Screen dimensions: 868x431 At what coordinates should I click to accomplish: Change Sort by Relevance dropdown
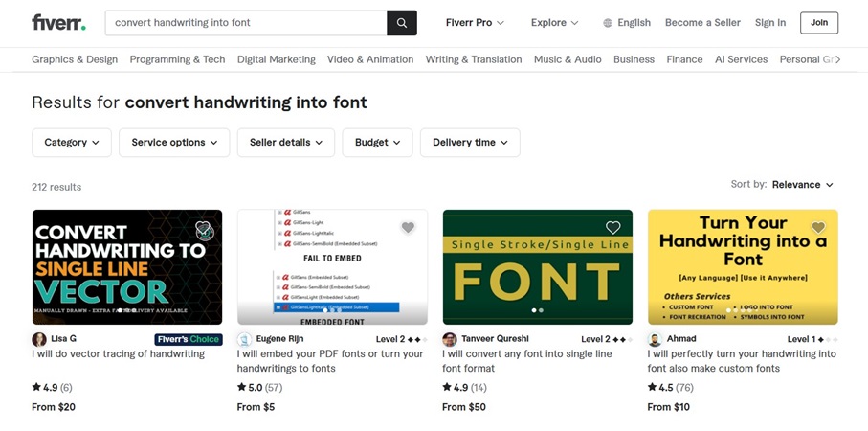coord(803,185)
